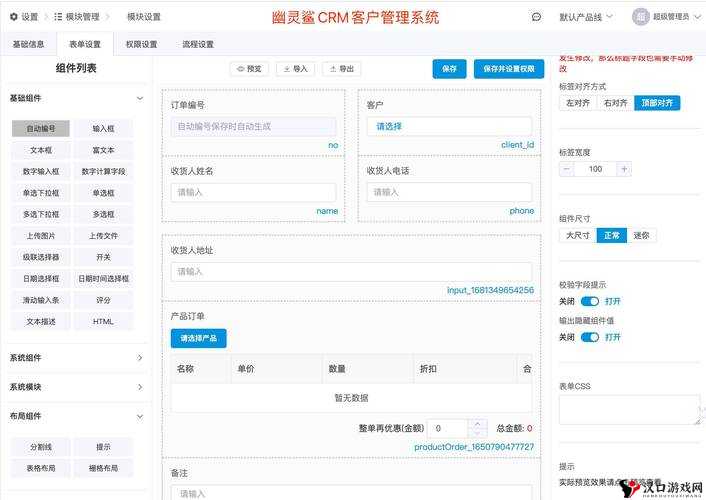Select the 富文本 component

[104, 150]
